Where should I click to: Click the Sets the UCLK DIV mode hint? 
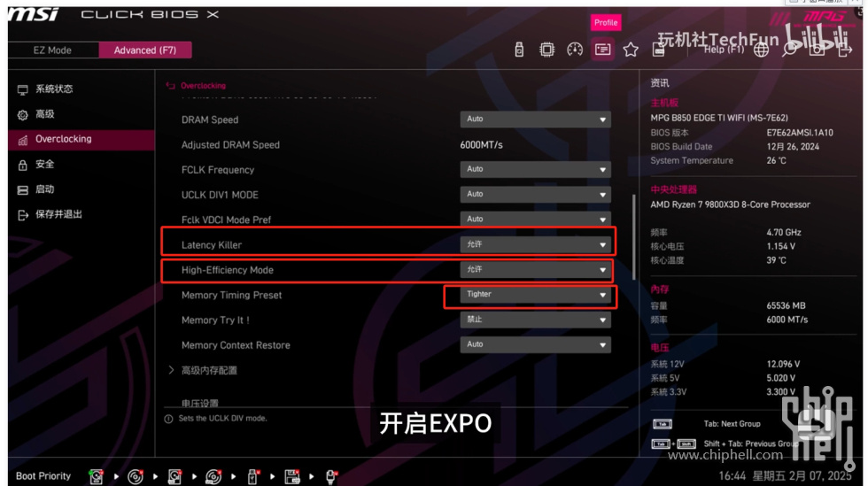point(222,419)
